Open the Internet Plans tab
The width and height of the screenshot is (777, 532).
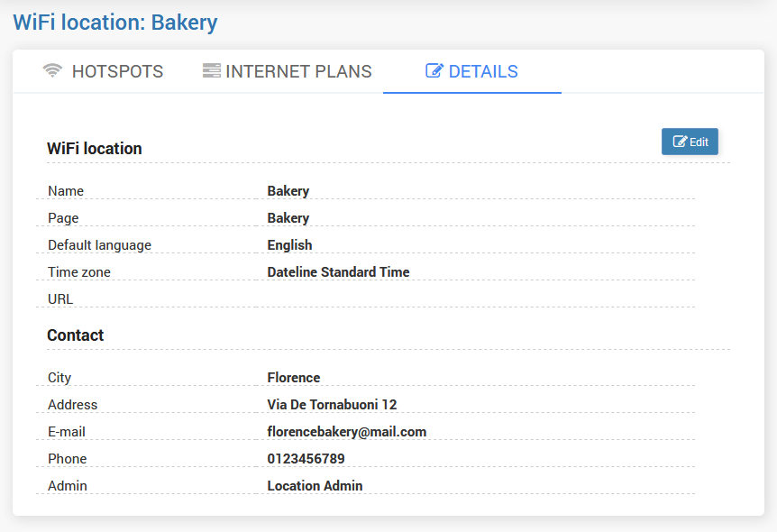[287, 71]
